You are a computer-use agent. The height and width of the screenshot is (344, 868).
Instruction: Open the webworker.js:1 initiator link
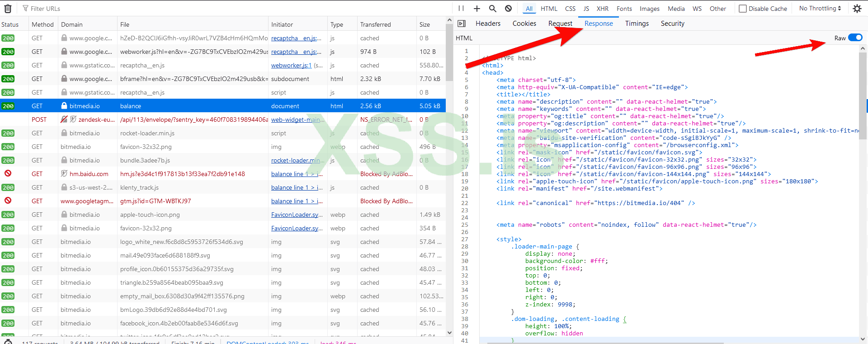click(291, 66)
